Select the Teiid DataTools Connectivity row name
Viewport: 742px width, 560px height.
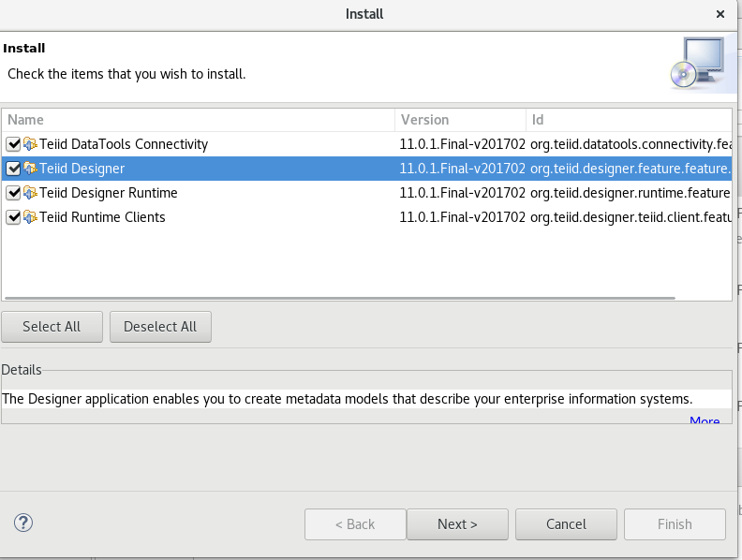coord(124,144)
